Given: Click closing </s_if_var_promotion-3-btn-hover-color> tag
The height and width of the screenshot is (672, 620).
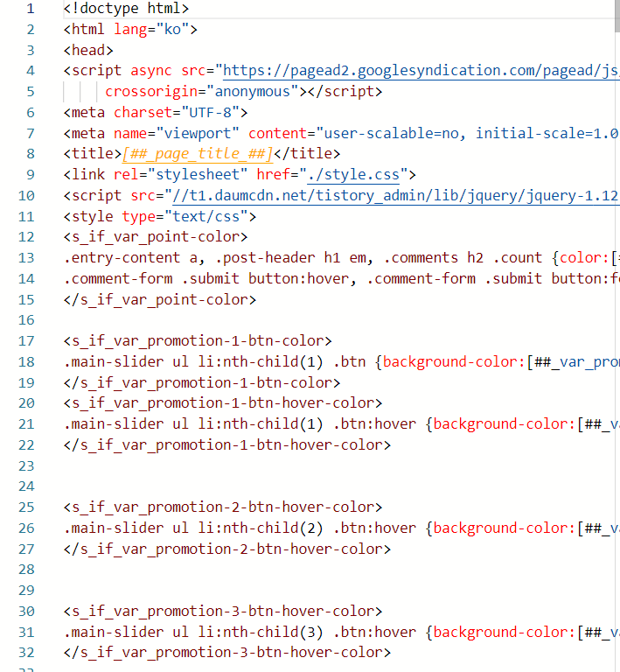Looking at the screenshot, I should (227, 653).
